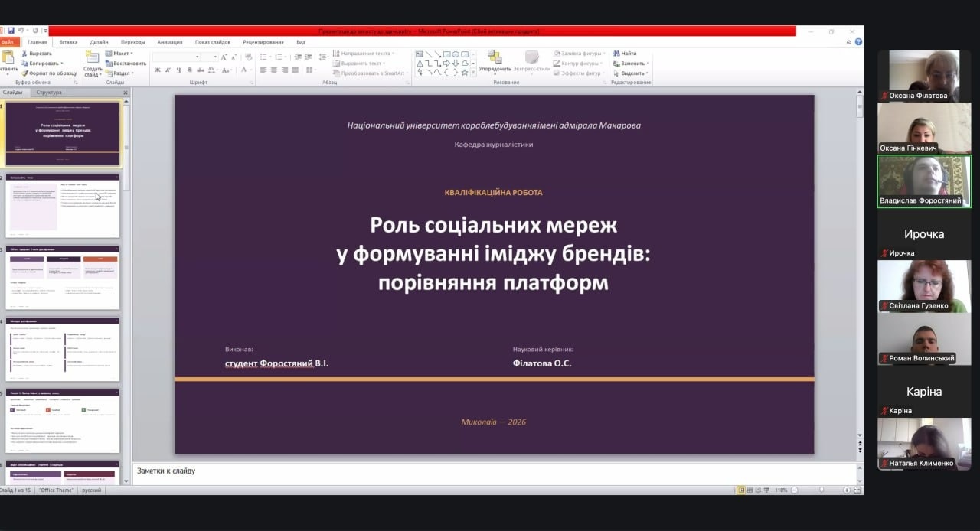Select the rectangle shape in shapes gallery

pyautogui.click(x=447, y=54)
